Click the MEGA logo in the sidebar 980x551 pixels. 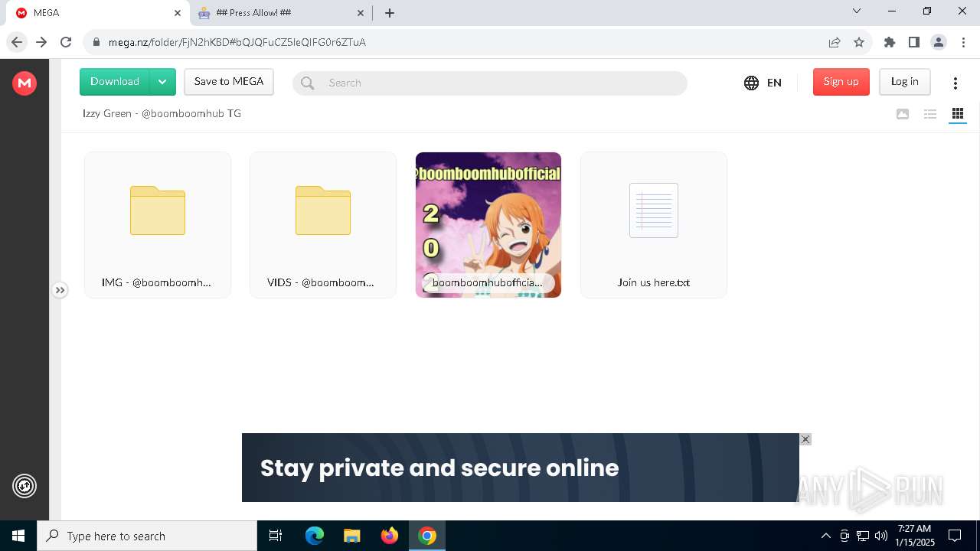coord(24,83)
